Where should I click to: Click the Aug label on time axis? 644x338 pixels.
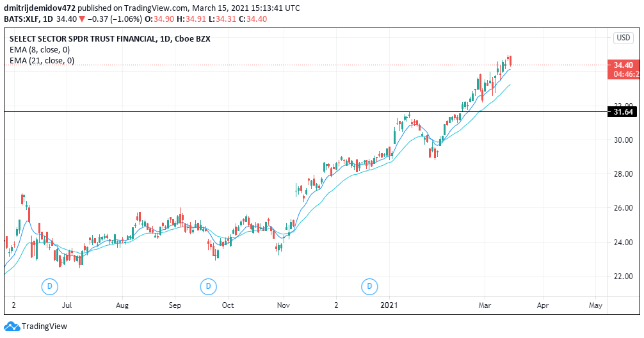pos(122,305)
